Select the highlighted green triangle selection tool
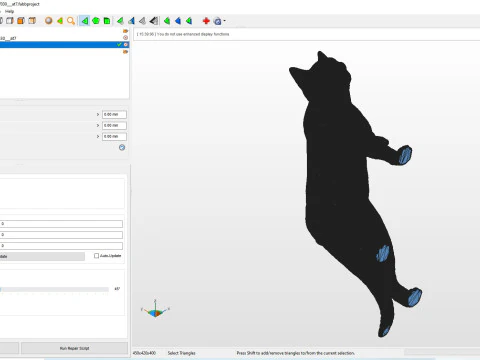Screen dimensions: 480x360 (x=85, y=21)
